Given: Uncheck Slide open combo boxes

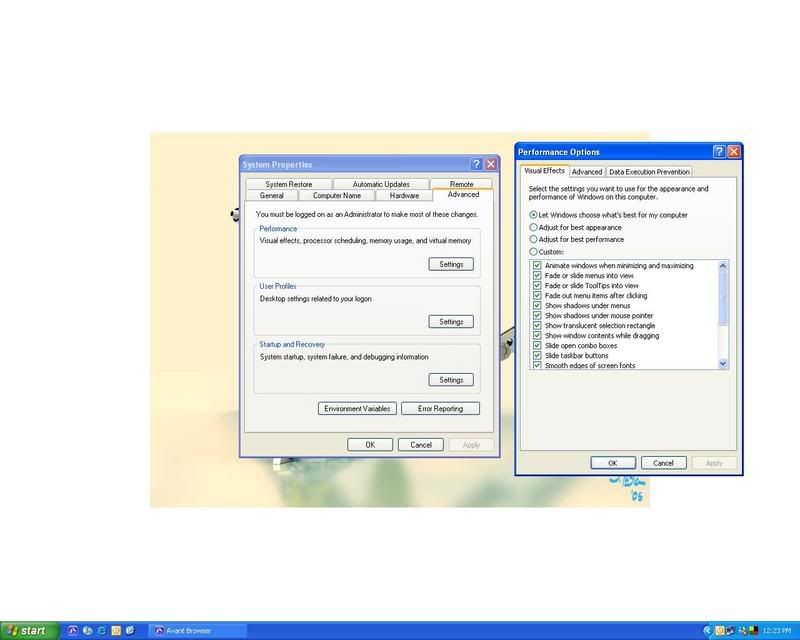Looking at the screenshot, I should coord(537,345).
